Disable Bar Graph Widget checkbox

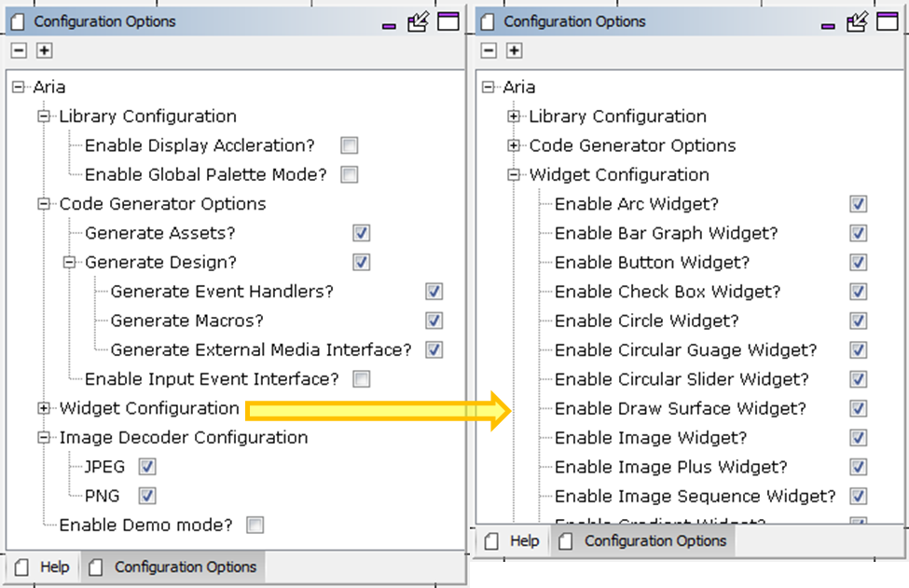(x=859, y=233)
